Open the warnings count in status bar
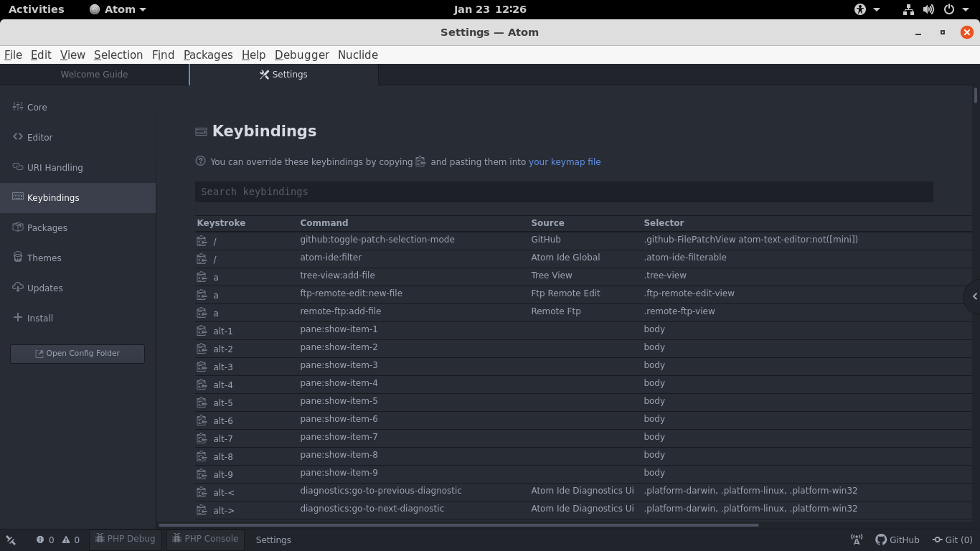 [x=71, y=540]
